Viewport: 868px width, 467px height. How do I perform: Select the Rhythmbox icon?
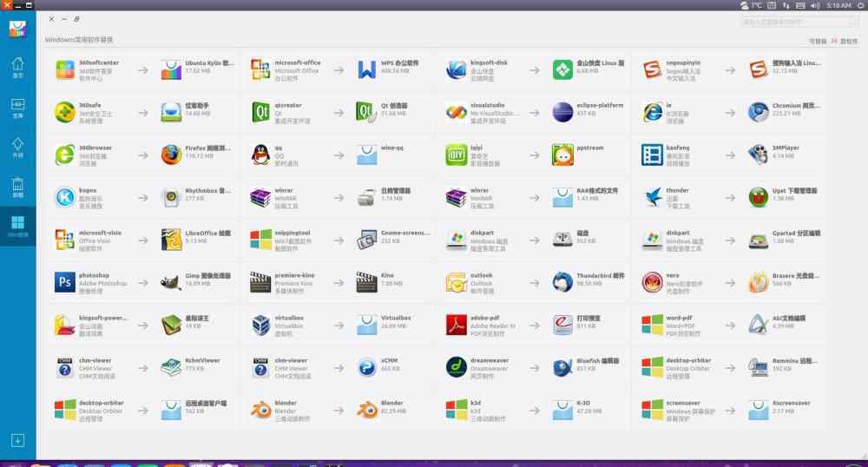171,198
